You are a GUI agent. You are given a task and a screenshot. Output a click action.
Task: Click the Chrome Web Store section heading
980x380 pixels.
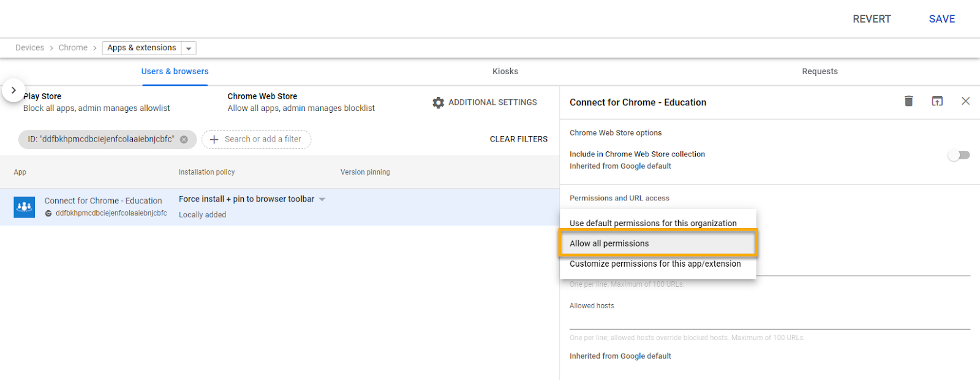coord(262,96)
